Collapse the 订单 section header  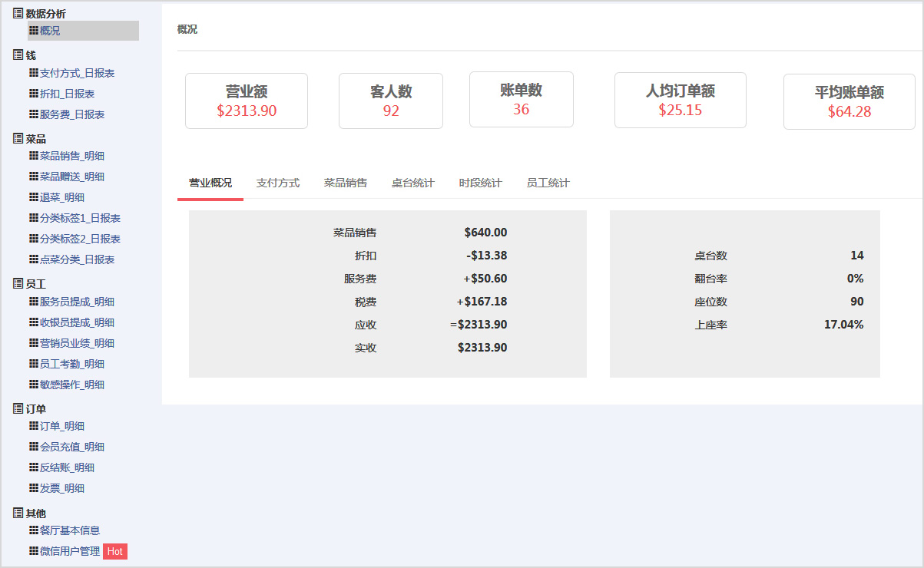click(x=36, y=409)
